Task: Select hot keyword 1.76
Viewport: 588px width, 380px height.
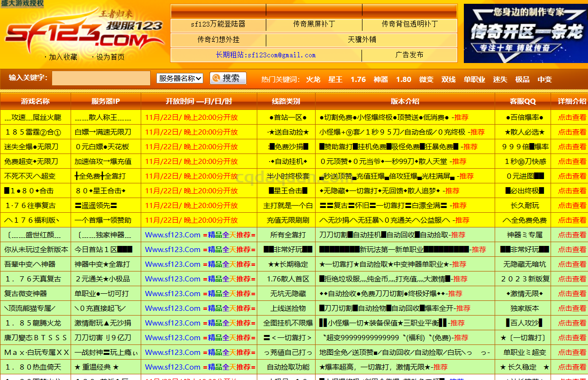Action: 358,80
